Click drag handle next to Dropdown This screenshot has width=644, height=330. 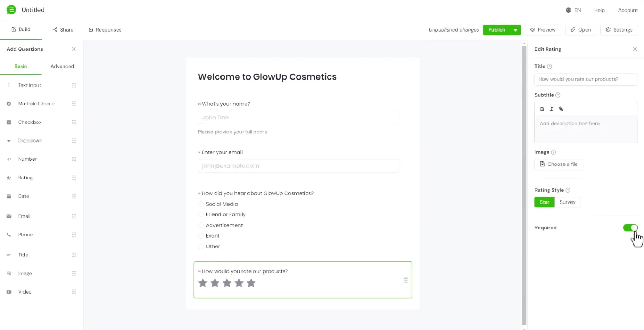tap(74, 140)
